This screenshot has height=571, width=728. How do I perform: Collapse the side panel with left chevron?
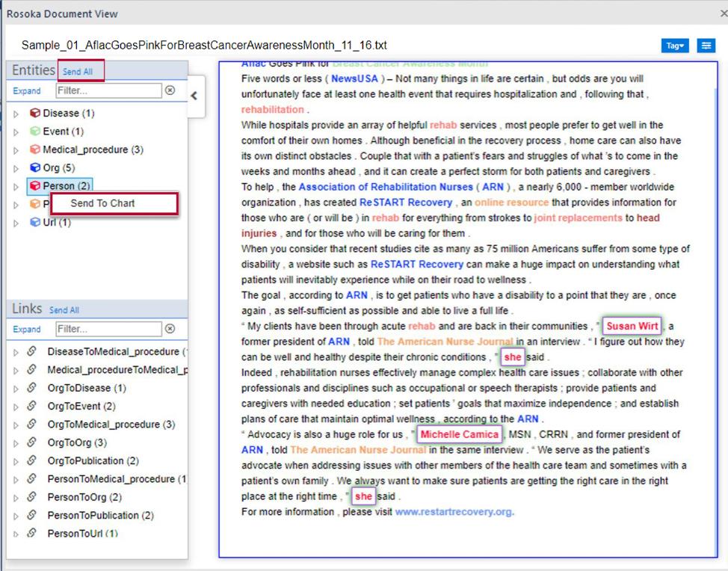pyautogui.click(x=194, y=96)
